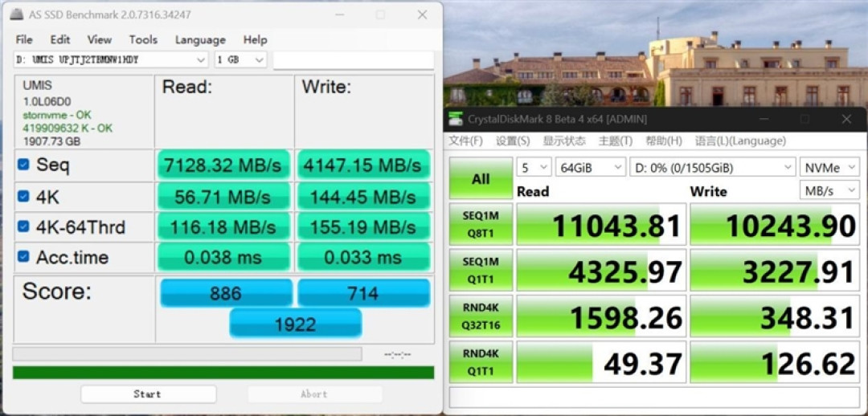Toggle the 4K-64Thrd test checkbox

point(23,226)
